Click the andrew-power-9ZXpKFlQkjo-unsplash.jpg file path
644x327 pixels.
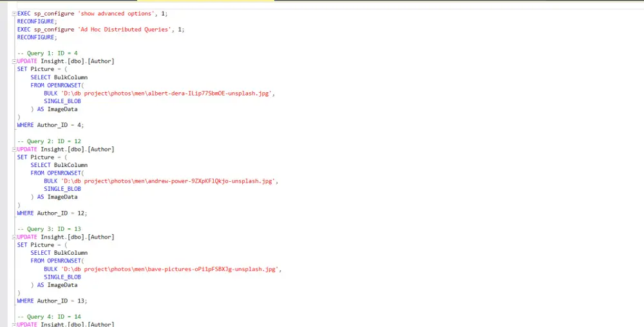[168, 181]
